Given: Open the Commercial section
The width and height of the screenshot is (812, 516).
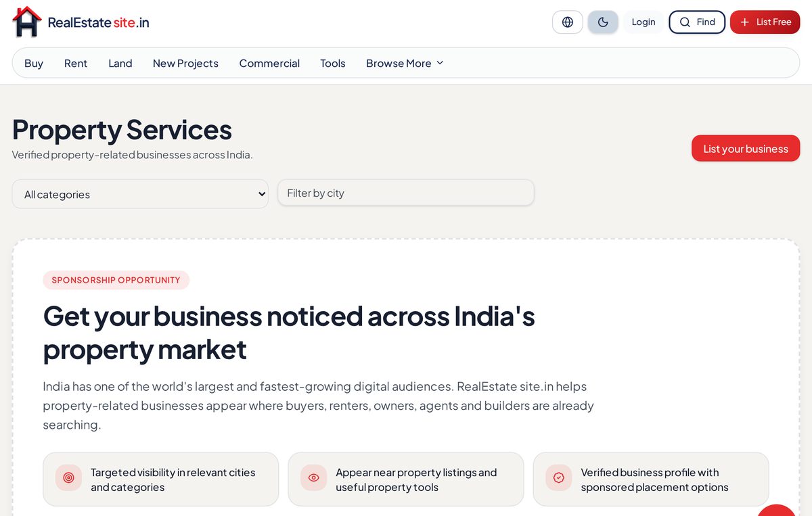Looking at the screenshot, I should (269, 63).
